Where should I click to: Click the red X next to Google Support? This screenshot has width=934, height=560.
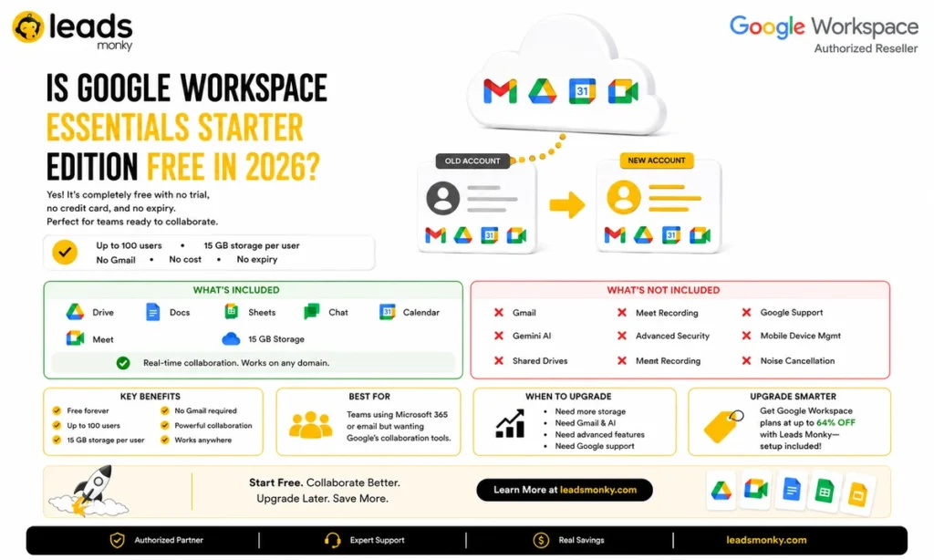(746, 312)
